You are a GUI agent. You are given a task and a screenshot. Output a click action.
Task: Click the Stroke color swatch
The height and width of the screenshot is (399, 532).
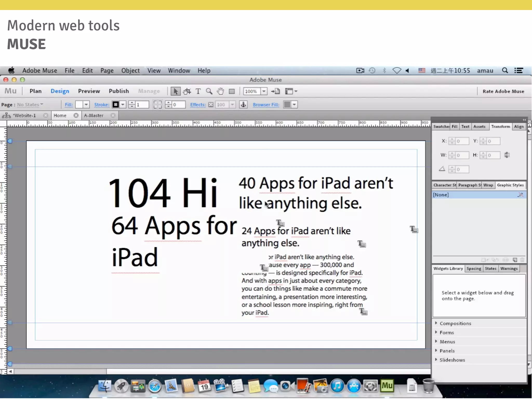coord(116,105)
